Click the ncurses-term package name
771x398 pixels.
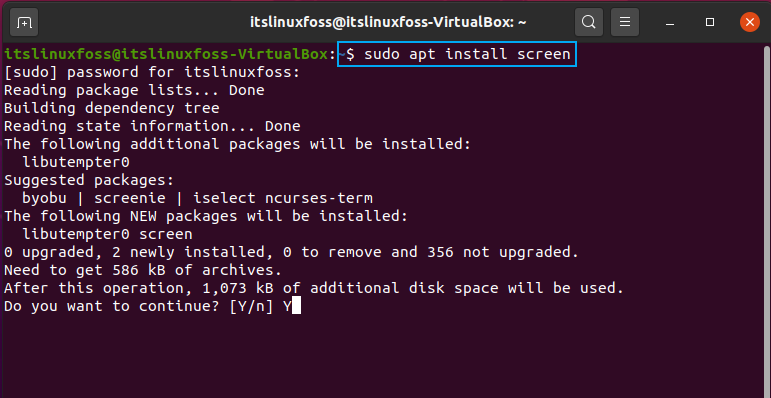tap(319, 198)
